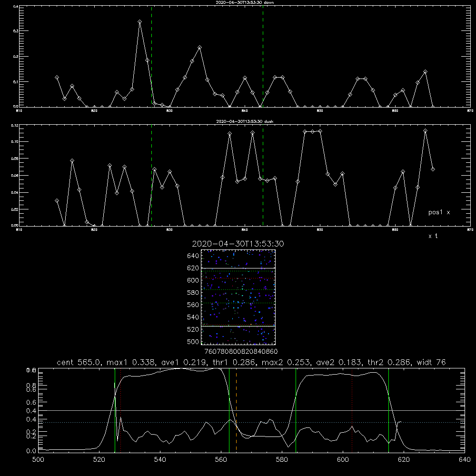The width and height of the screenshot is (476, 476).
Task: Click the '640' label on the small image y-axis
Action: click(x=193, y=256)
